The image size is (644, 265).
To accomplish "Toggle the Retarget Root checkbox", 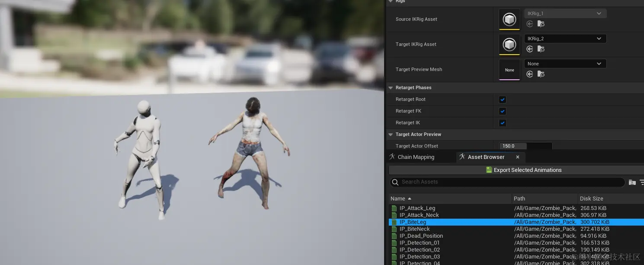I will click(502, 99).
